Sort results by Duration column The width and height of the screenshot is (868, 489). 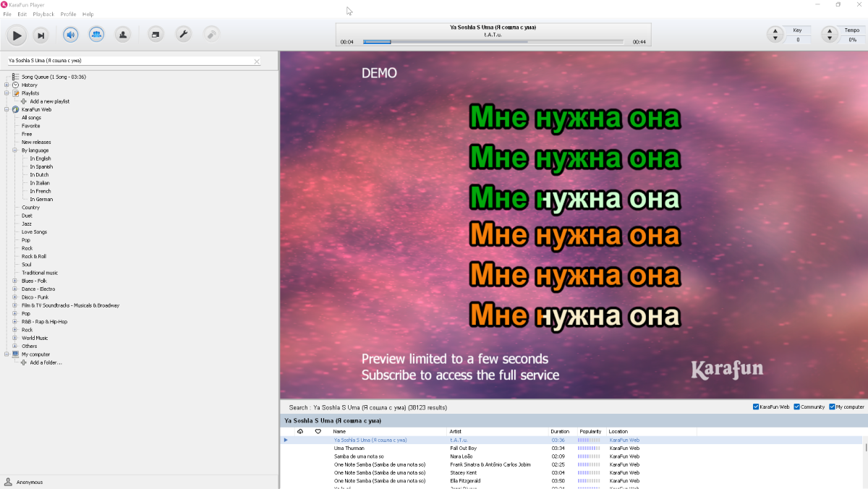pyautogui.click(x=560, y=431)
